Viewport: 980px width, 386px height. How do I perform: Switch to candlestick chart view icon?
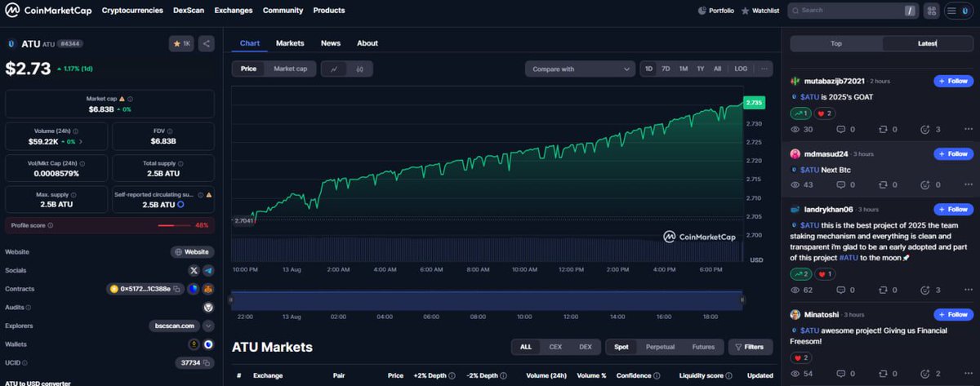[359, 69]
